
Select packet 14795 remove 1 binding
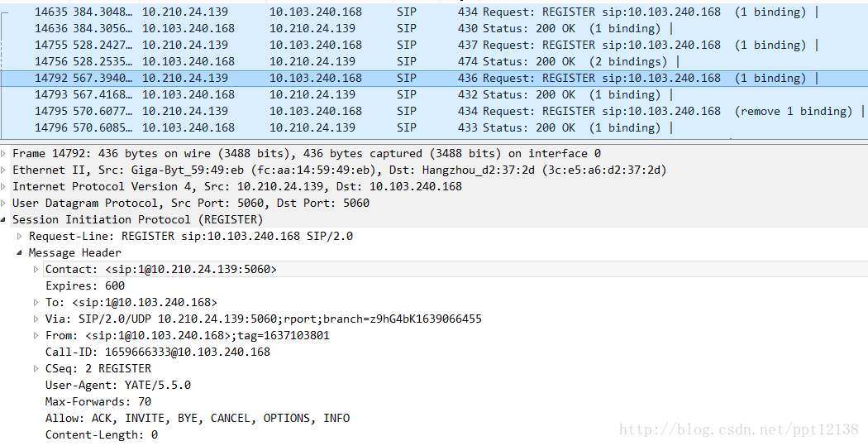coord(434,112)
